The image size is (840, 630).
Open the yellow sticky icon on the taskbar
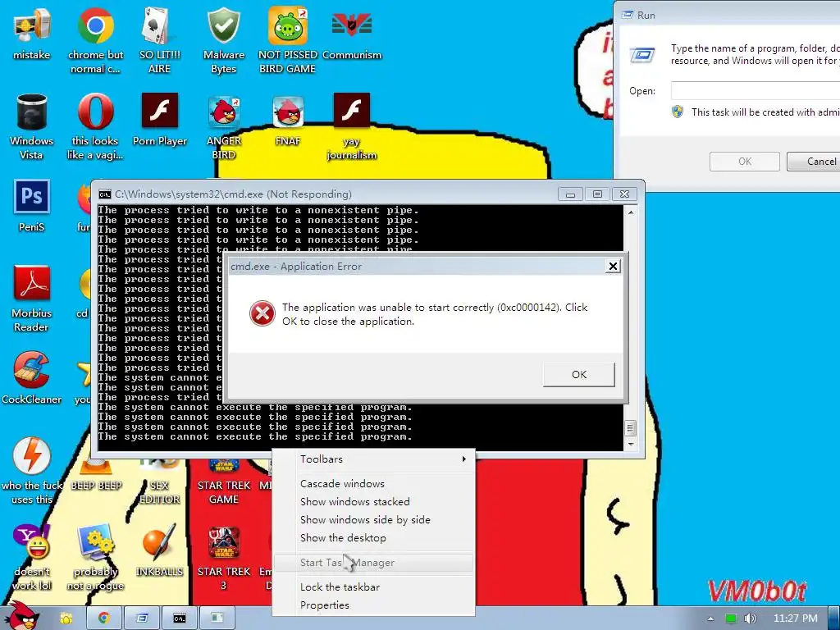click(x=66, y=619)
